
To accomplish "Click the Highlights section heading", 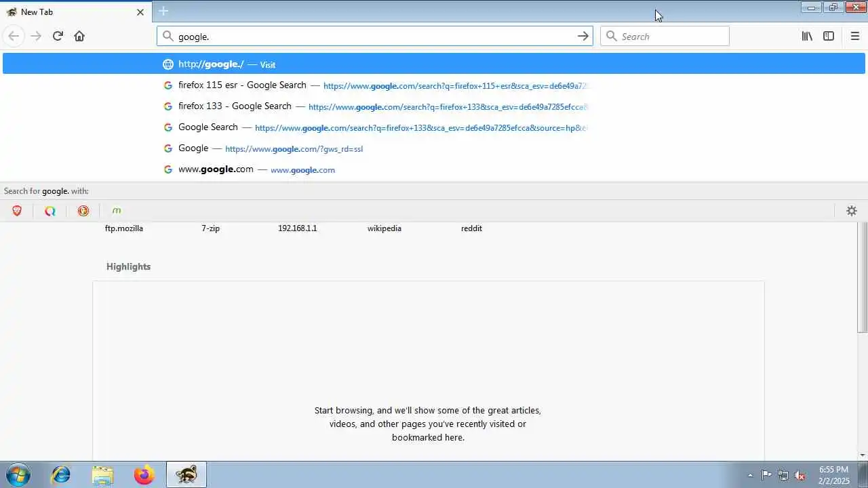I will click(x=128, y=266).
